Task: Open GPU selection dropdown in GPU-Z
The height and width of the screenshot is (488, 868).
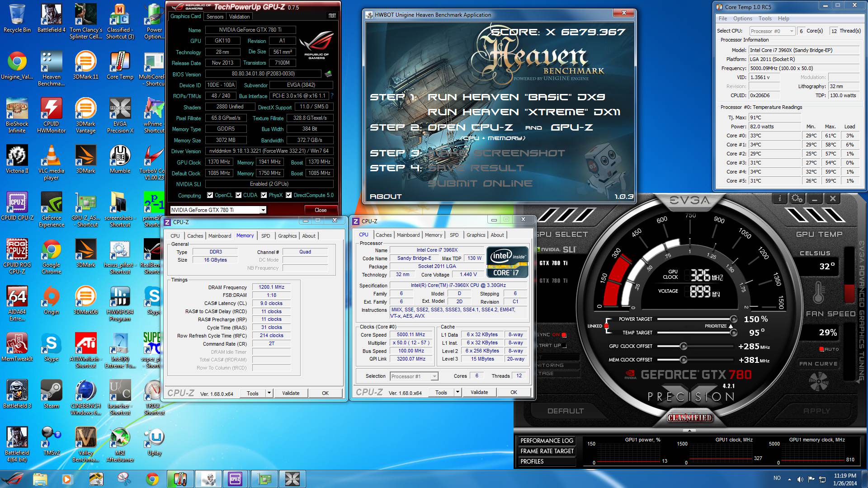Action: click(263, 210)
